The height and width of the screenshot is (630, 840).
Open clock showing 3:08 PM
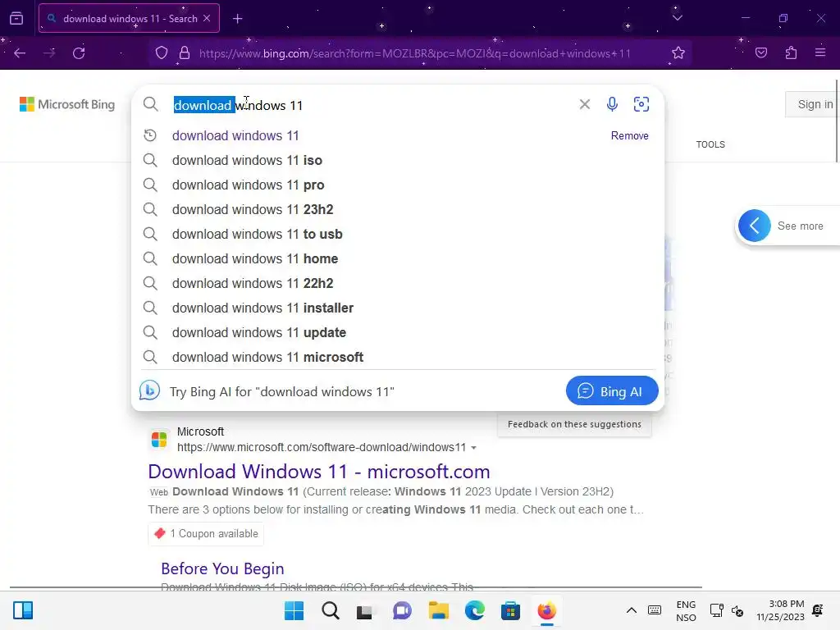780,610
